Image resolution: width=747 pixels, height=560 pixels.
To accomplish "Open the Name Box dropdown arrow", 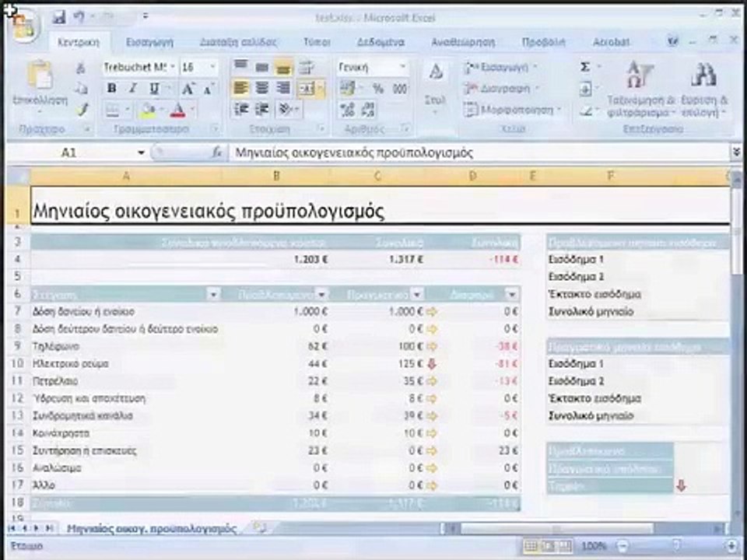I will coord(141,153).
